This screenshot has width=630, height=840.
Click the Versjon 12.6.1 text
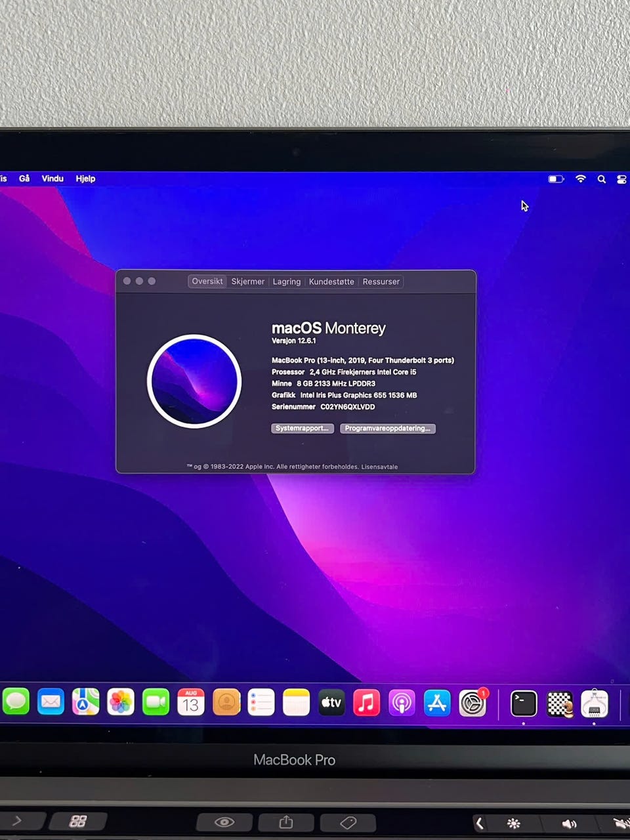pyautogui.click(x=294, y=341)
